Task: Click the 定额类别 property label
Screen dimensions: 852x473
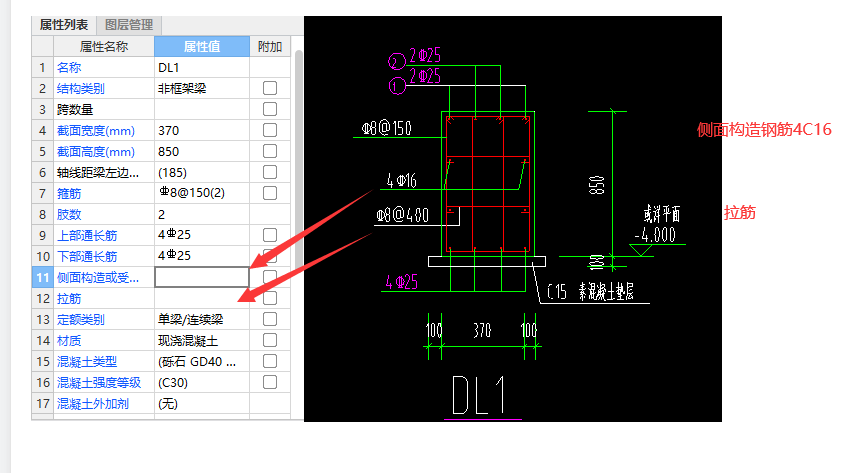Action: pos(80,320)
